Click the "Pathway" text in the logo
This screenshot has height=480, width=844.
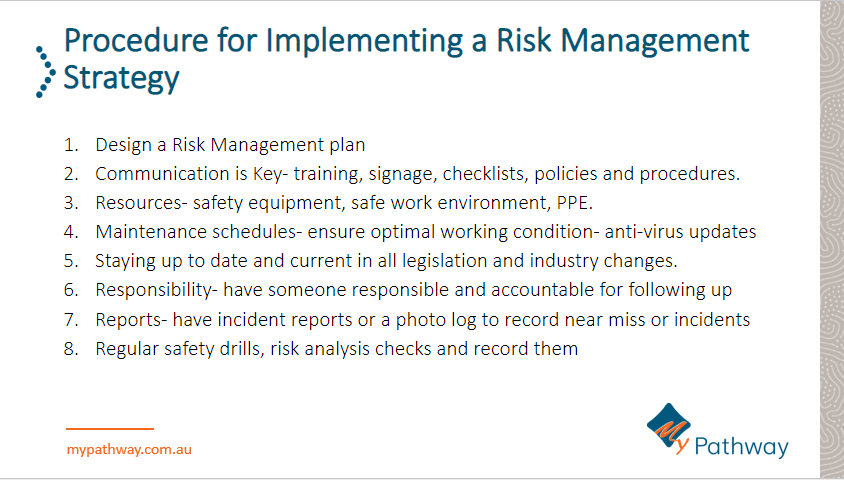pyautogui.click(x=742, y=447)
